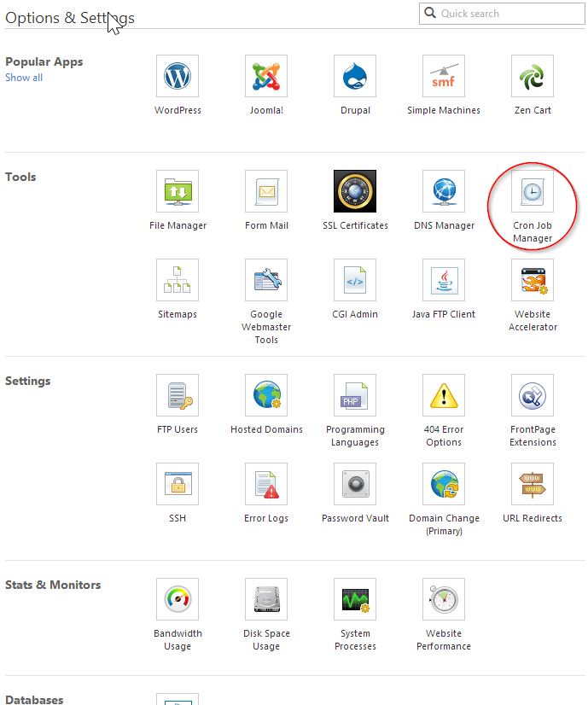
Task: Select the Zen Cart app icon
Action: [533, 77]
